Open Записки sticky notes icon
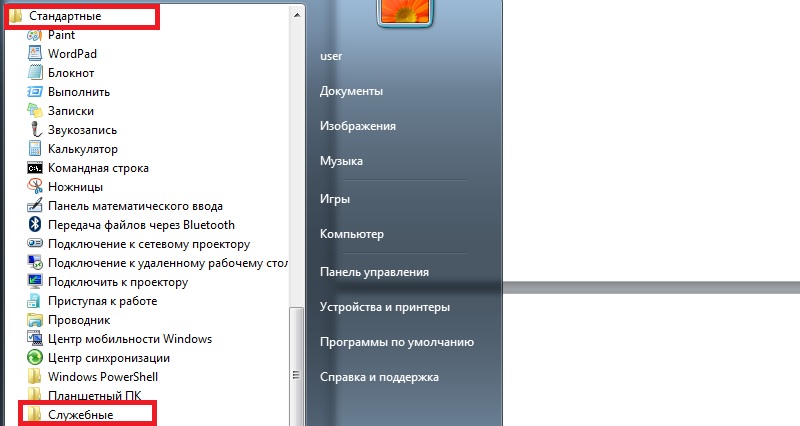Image resolution: width=800 pixels, height=426 pixels. 35,111
